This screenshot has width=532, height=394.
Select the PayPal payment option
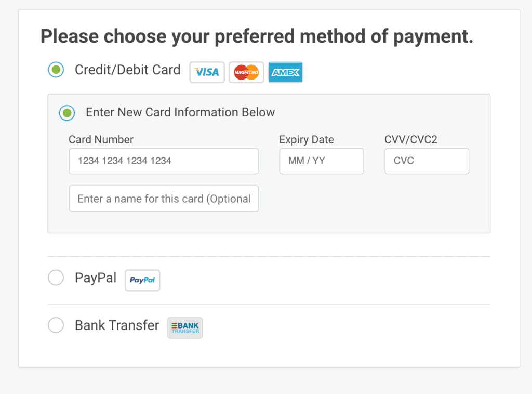(56, 278)
